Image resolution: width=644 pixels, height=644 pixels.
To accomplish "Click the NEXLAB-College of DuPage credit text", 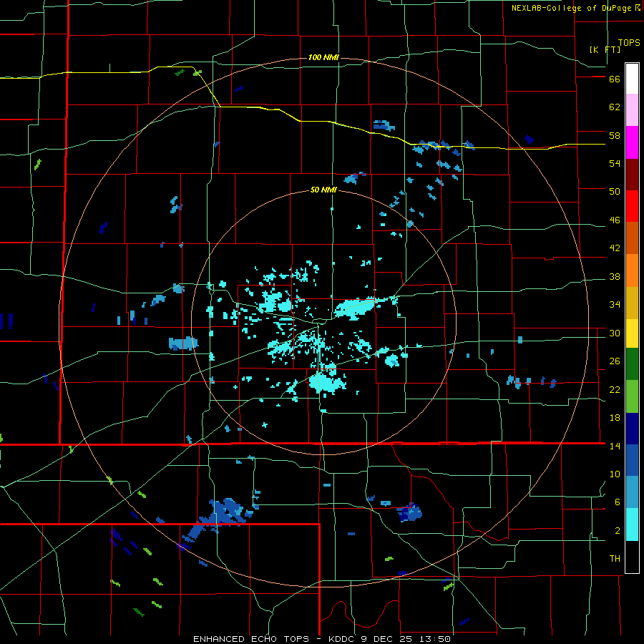I will point(576,8).
